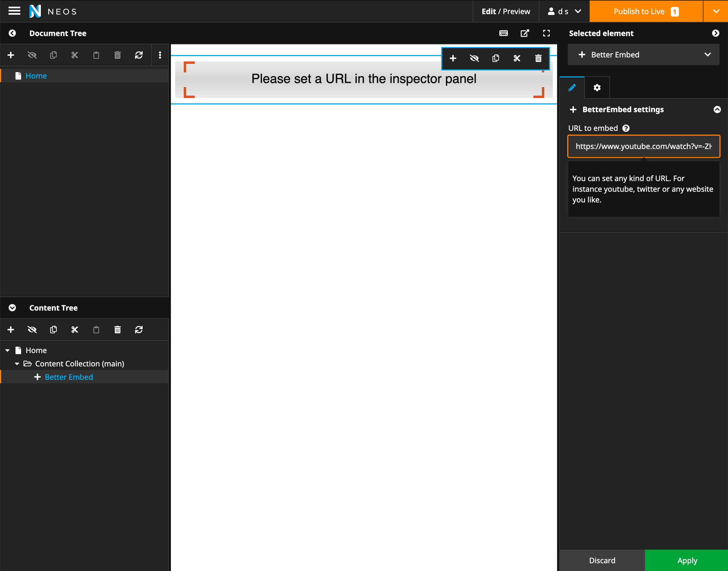This screenshot has width=728, height=571.
Task: Open the hamburger main menu
Action: (14, 11)
